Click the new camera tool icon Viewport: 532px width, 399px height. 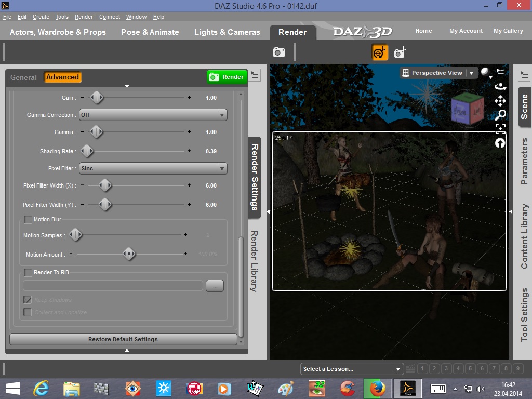click(400, 52)
